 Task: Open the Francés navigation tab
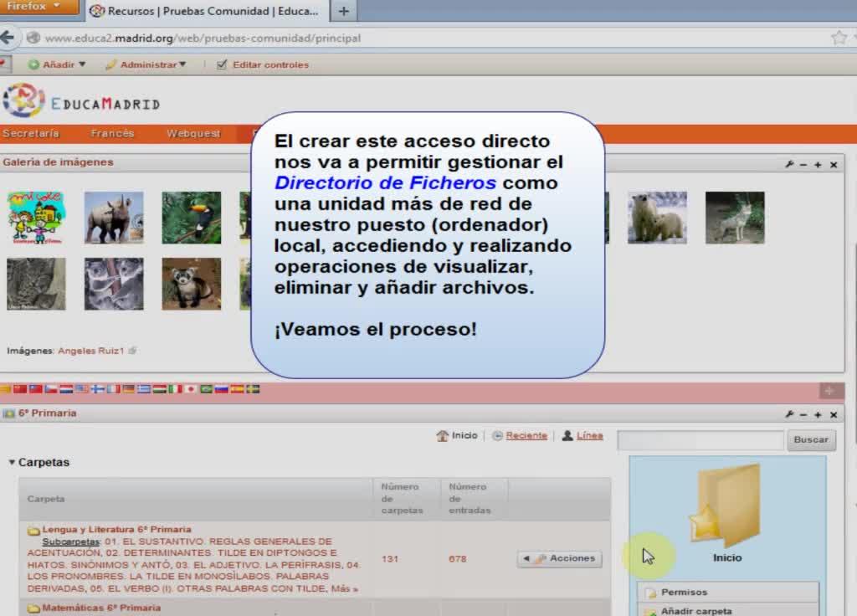[113, 133]
